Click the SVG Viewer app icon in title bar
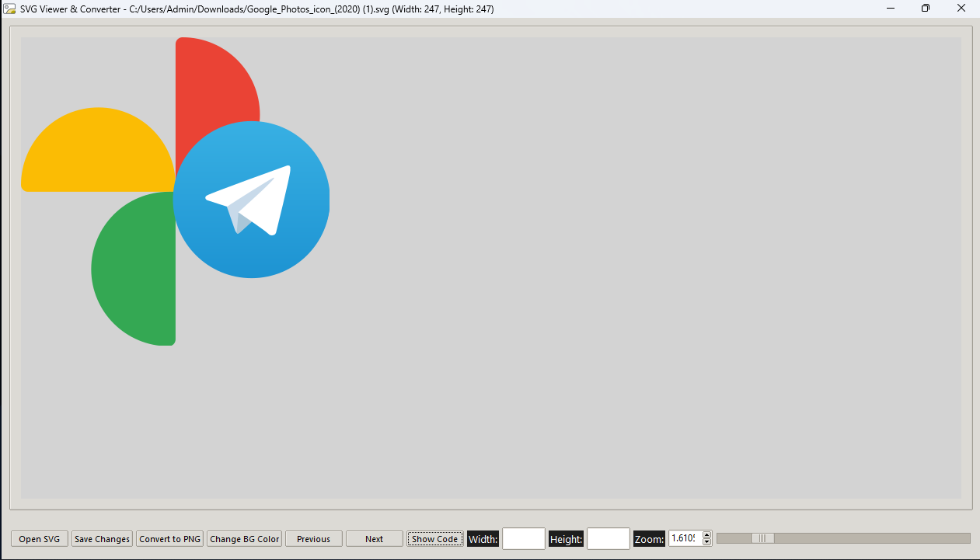The width and height of the screenshot is (980, 560). pyautogui.click(x=10, y=9)
